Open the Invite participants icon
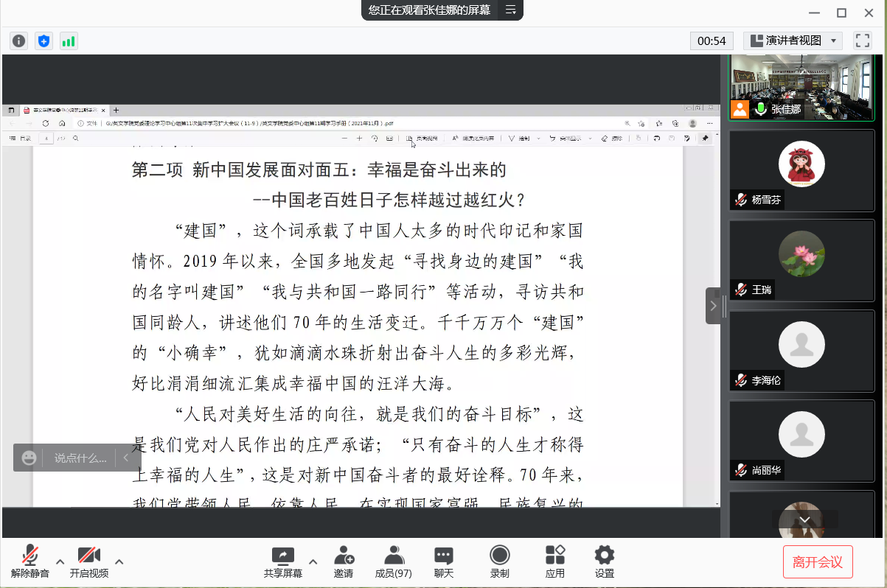Screen dimensions: 887x588 click(343, 561)
